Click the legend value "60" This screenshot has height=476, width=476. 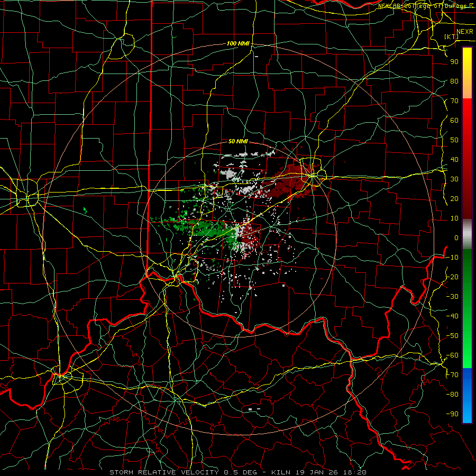454,121
